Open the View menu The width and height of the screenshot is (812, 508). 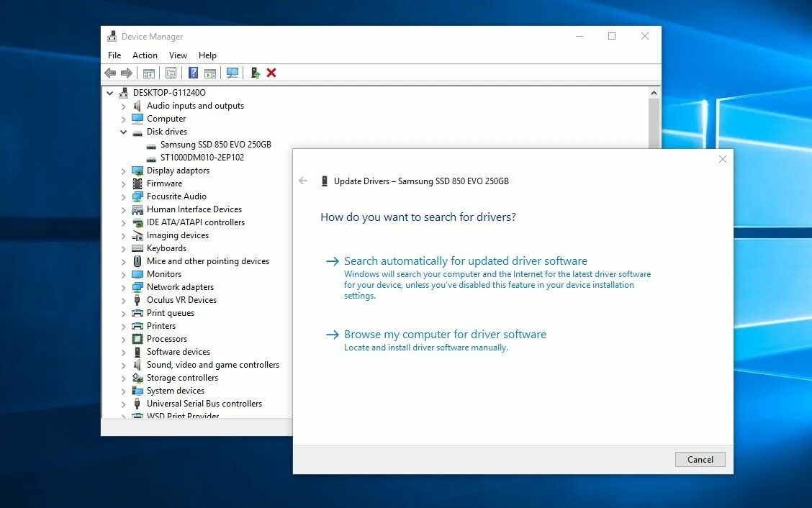pos(178,55)
